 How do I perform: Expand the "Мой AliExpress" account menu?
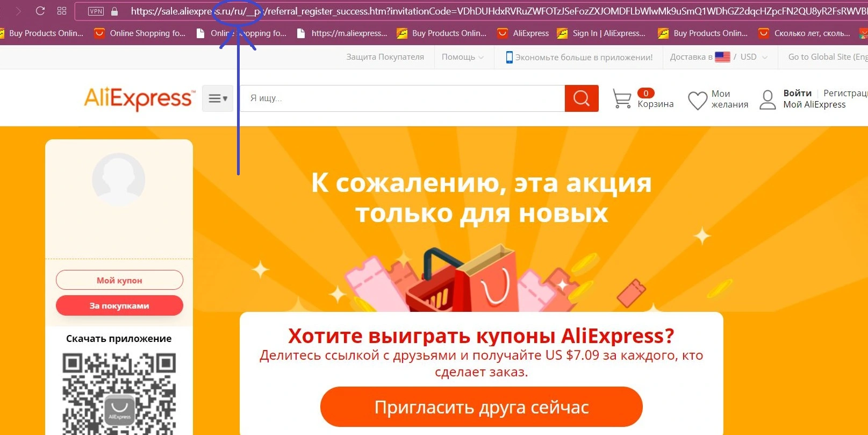tap(814, 105)
